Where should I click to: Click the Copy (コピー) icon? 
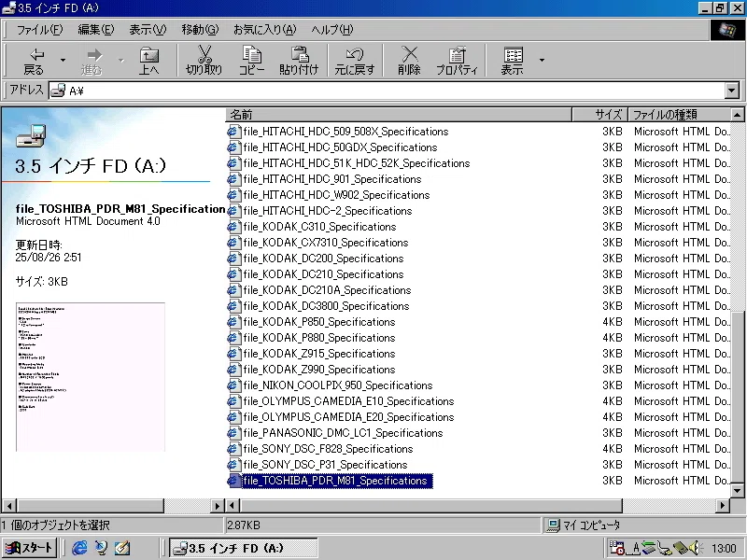click(251, 55)
